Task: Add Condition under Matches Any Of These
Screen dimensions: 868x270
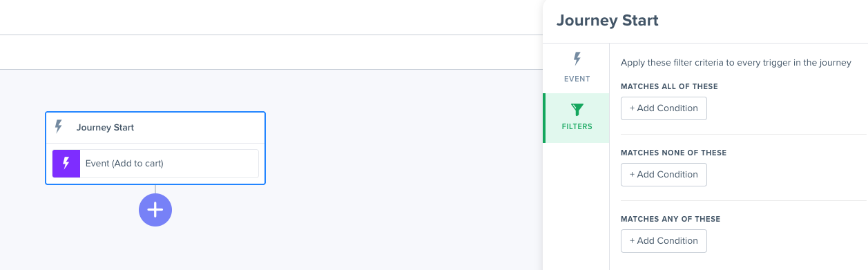Action: click(x=664, y=241)
